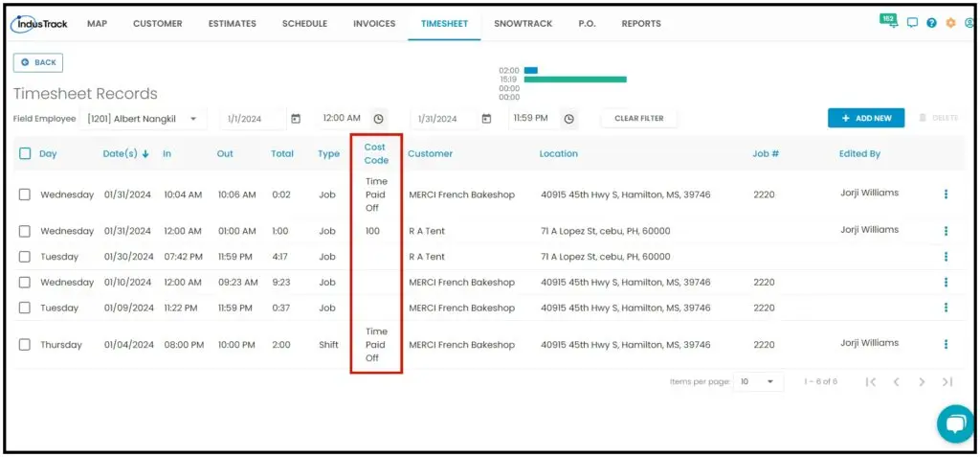The image size is (980, 457).
Task: Open the MAP tab
Action: click(97, 24)
